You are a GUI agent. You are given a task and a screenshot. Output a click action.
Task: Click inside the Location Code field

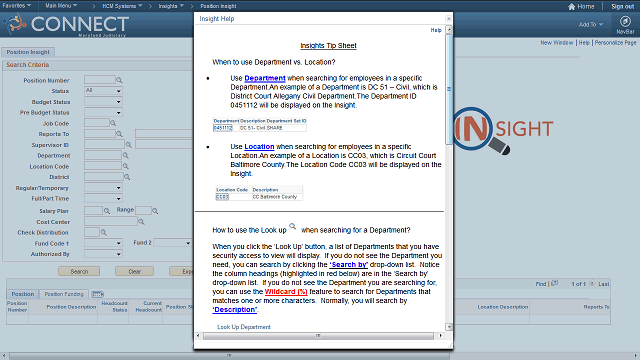coord(103,166)
